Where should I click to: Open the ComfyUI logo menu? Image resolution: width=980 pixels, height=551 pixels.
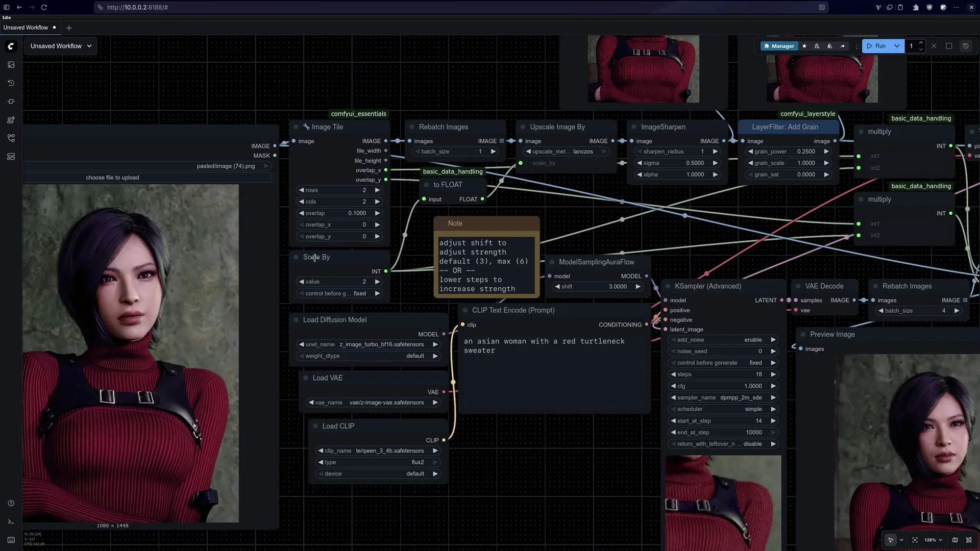click(x=11, y=46)
